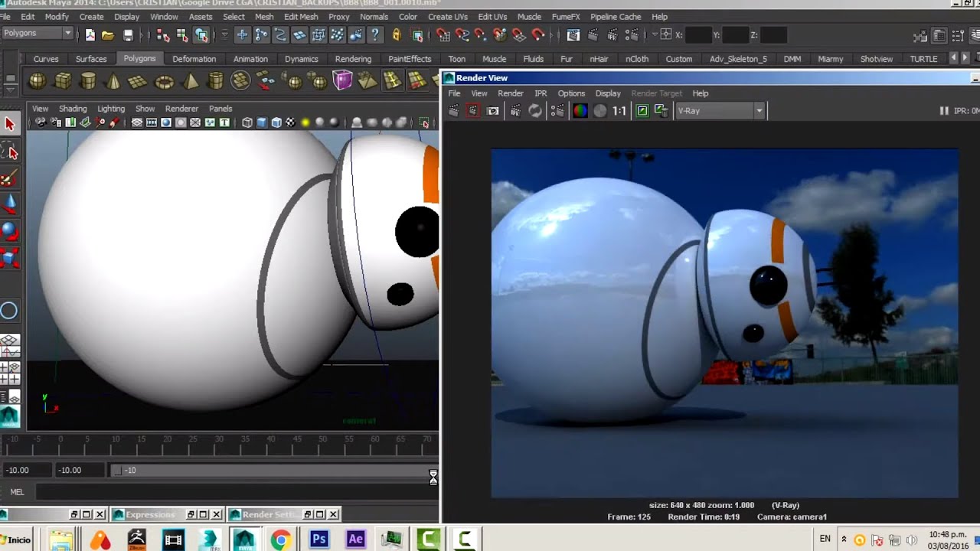Toggle wireframe cube display in viewport
980x551 pixels.
coord(247,122)
